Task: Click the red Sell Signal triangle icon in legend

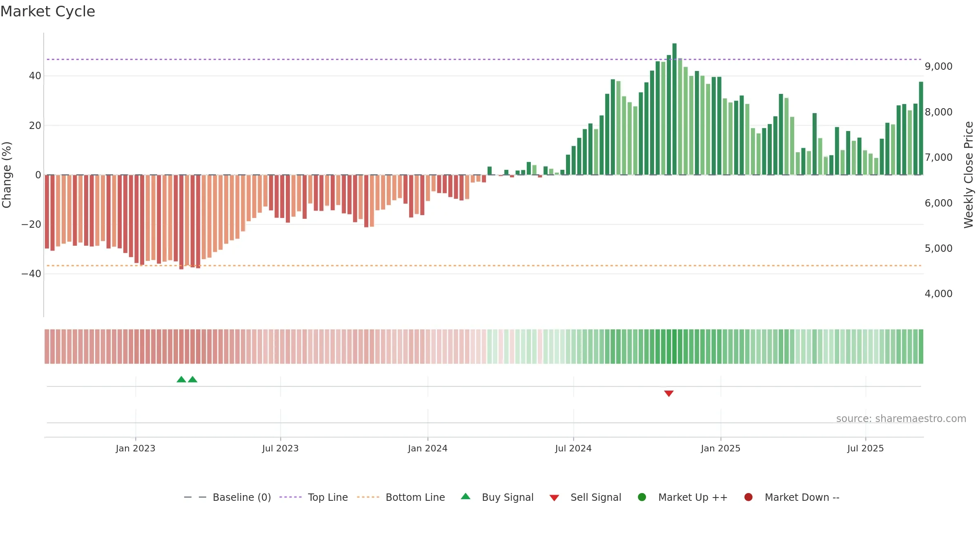Action: (554, 498)
